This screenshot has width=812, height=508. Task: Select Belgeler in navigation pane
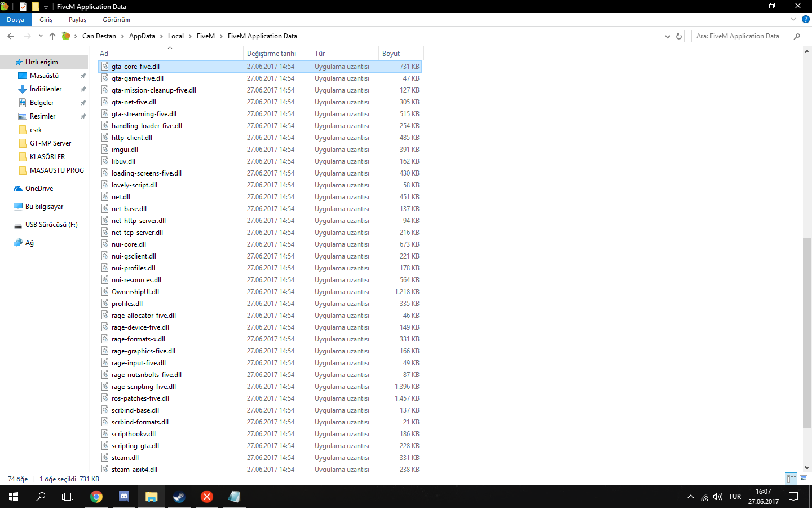coord(42,103)
